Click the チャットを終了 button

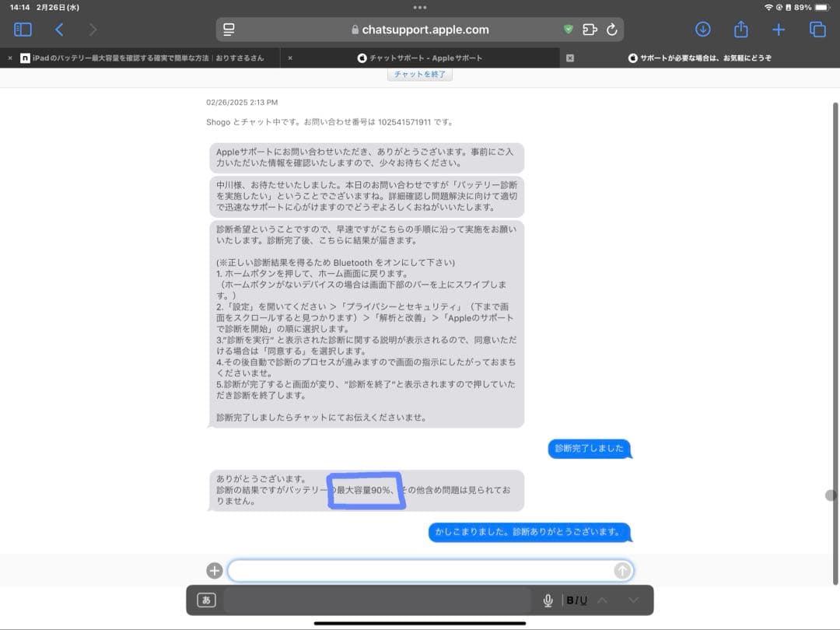(419, 74)
